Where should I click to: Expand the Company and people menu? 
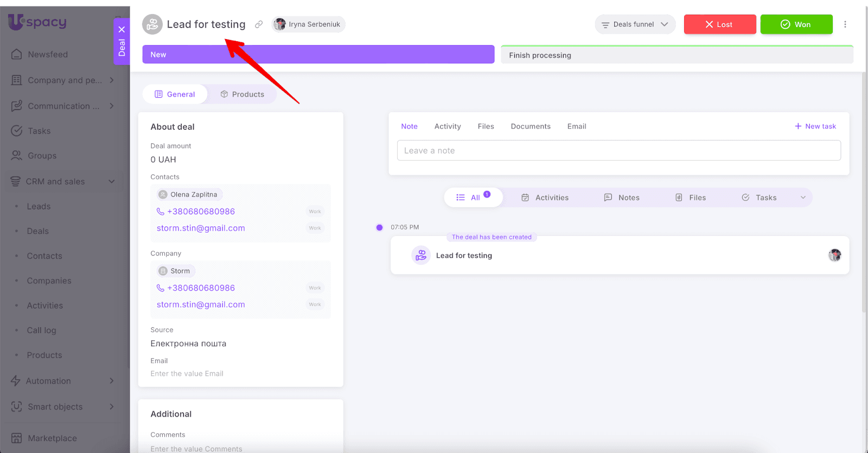112,80
